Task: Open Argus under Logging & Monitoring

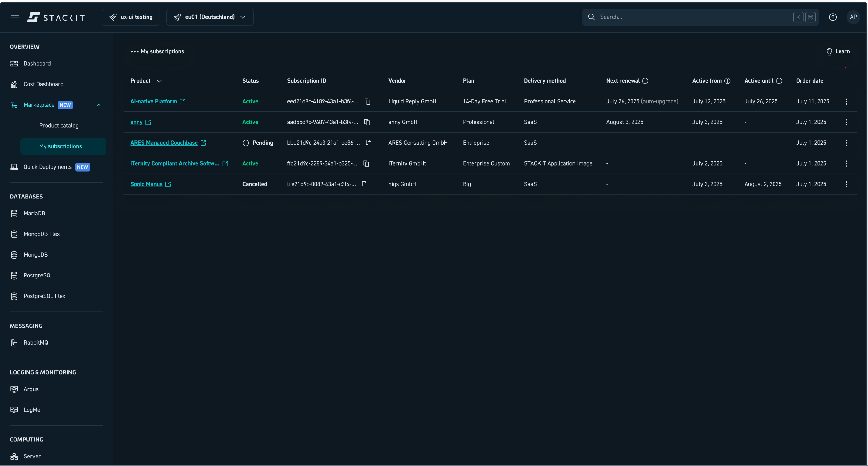Action: (30, 389)
